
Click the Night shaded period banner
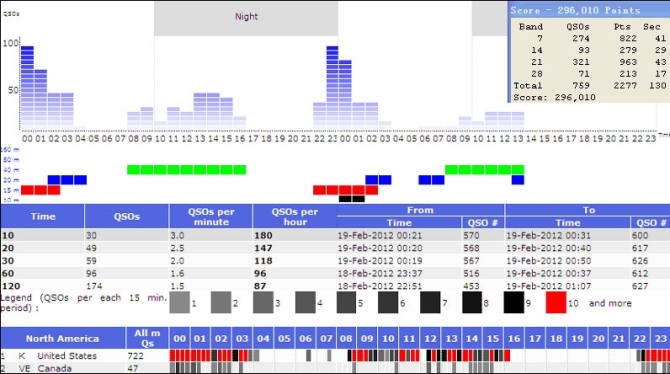(x=246, y=18)
